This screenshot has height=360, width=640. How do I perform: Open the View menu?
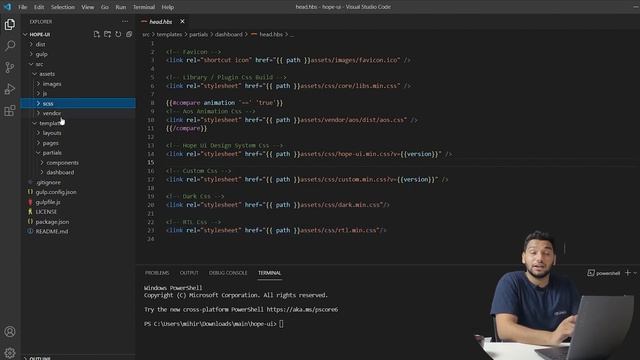[x=87, y=7]
